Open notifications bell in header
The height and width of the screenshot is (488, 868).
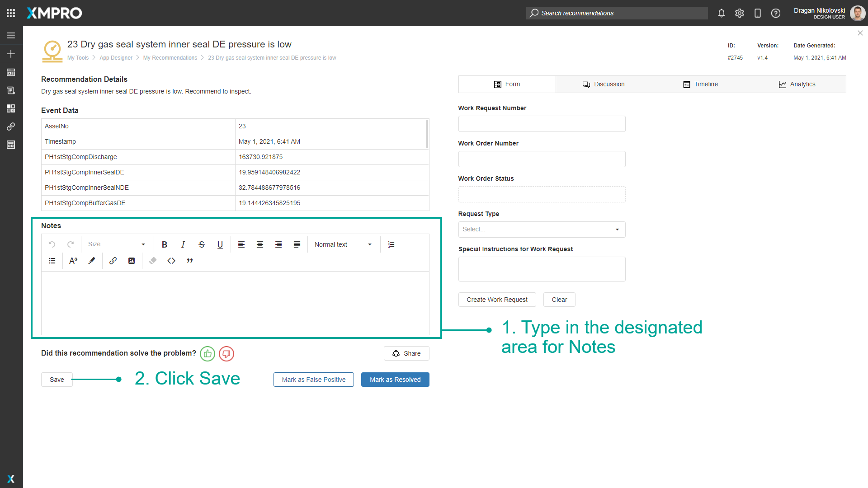722,13
